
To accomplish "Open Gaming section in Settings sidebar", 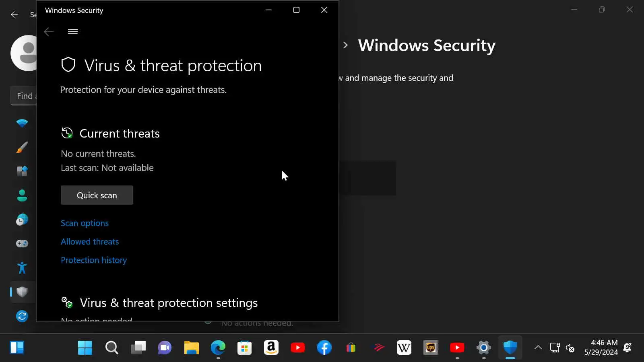I will click(x=22, y=243).
